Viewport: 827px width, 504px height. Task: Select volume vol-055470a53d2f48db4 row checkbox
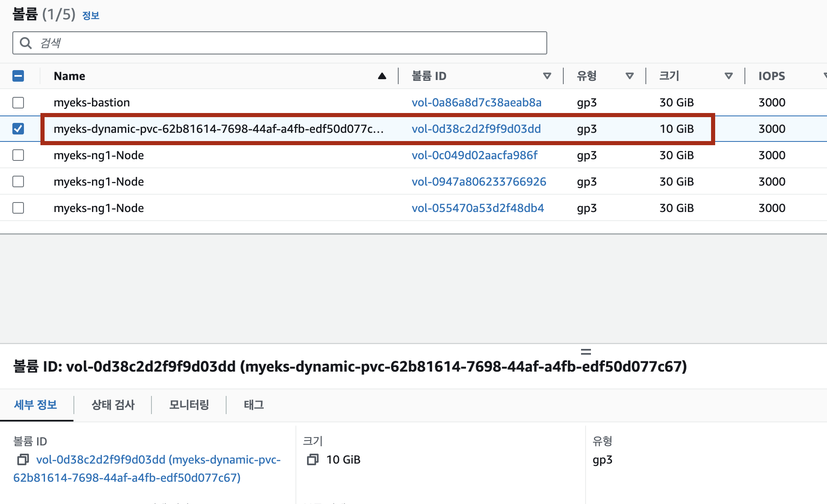pyautogui.click(x=18, y=208)
